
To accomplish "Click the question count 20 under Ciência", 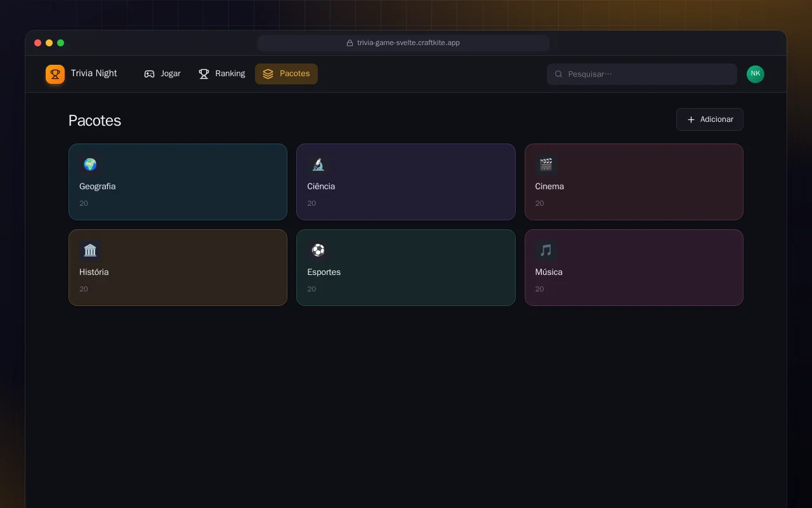I will pyautogui.click(x=311, y=204).
